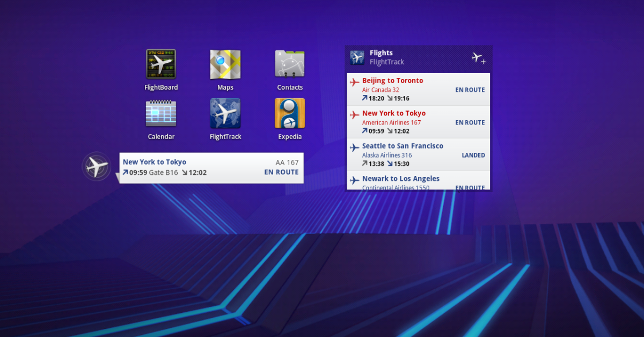Open the FlightBoard app icon
The image size is (644, 337).
point(161,64)
